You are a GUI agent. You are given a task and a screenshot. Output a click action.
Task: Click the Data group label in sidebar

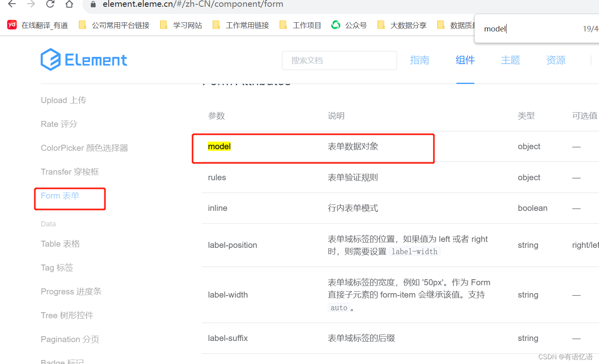click(x=48, y=224)
